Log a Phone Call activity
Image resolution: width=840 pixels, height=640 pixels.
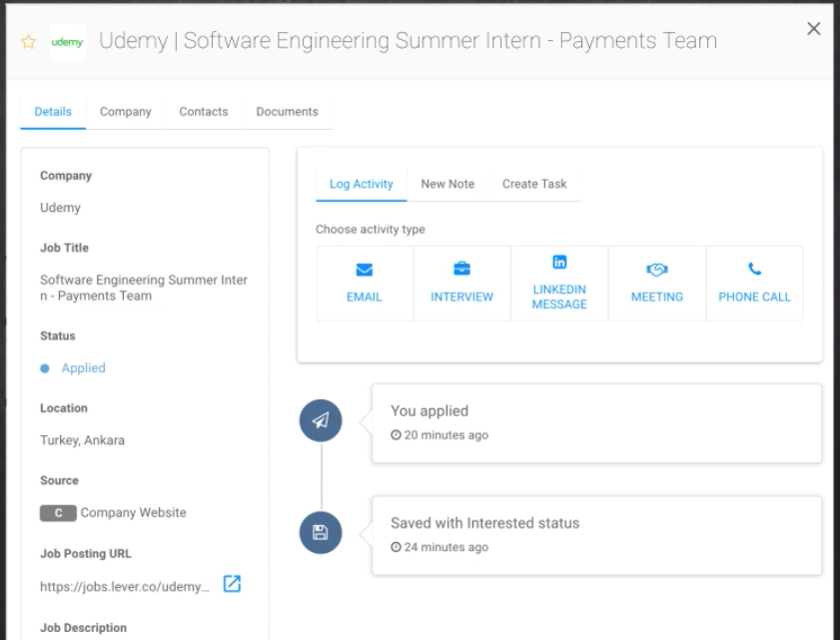(754, 284)
